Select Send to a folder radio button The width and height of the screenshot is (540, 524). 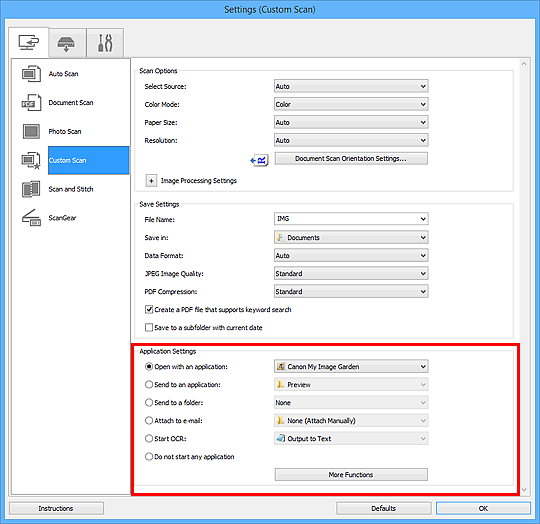point(149,402)
